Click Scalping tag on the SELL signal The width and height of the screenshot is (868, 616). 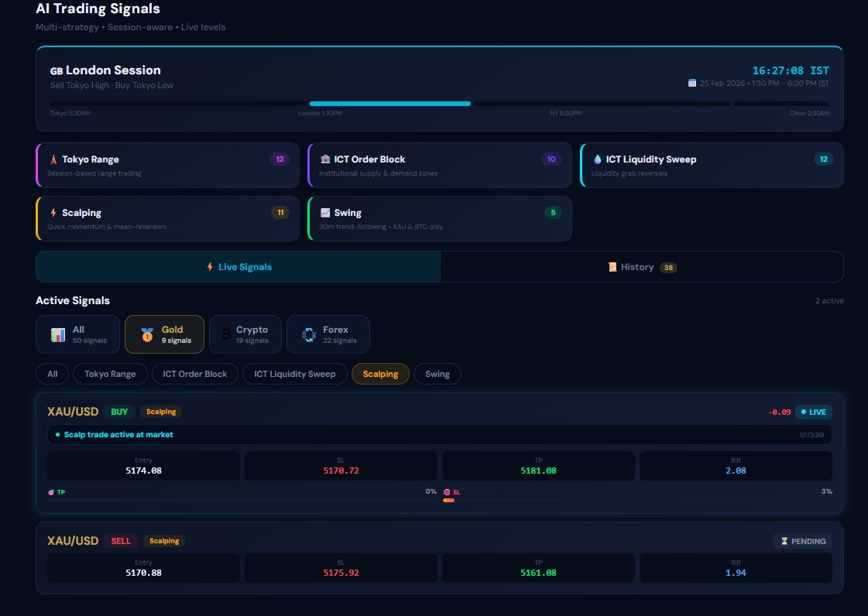click(164, 541)
